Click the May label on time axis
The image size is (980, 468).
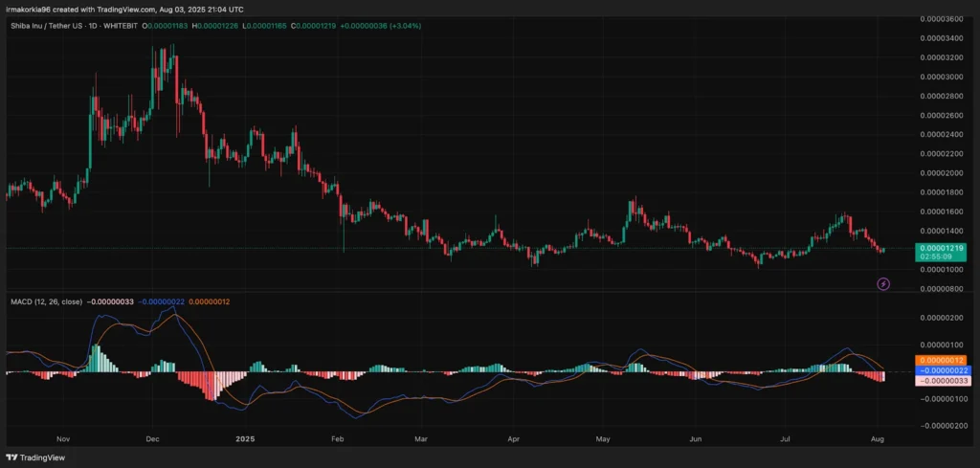pos(603,439)
